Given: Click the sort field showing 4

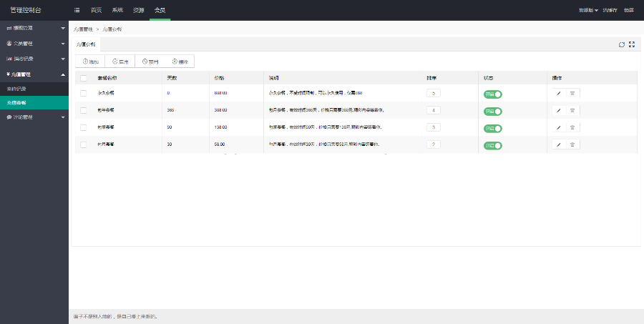Looking at the screenshot, I should pos(434,110).
